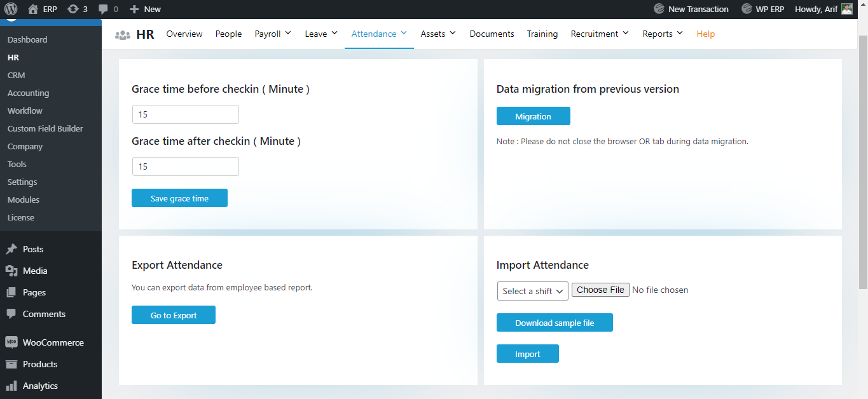Focus the Grace time before checkin field
This screenshot has width=868, height=399.
pyautogui.click(x=186, y=114)
